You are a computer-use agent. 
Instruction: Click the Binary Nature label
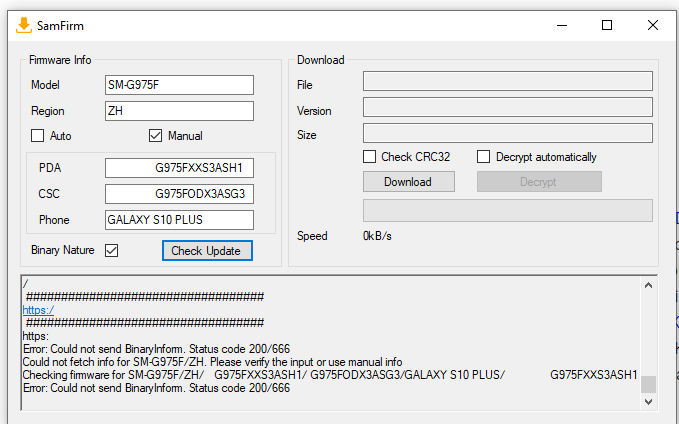tap(63, 250)
